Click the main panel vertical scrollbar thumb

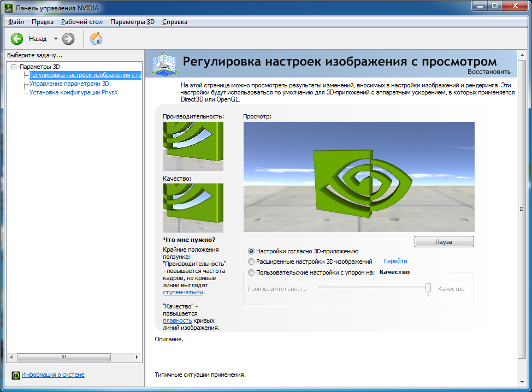(x=522, y=209)
